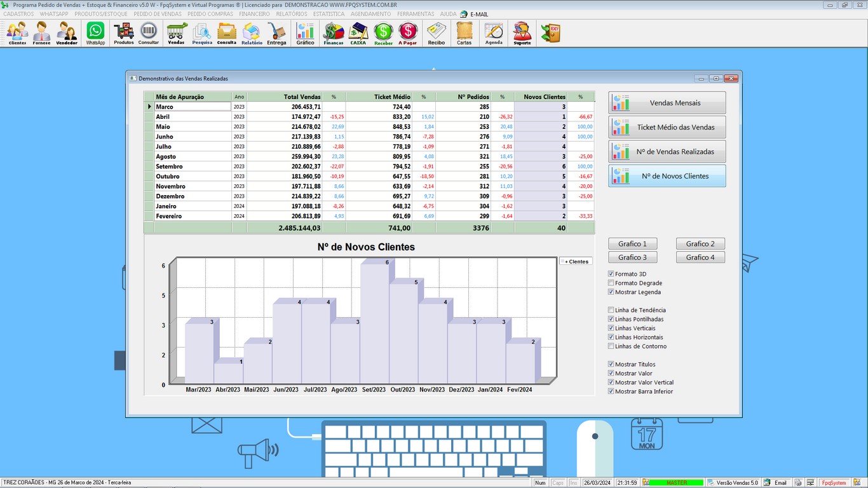This screenshot has height=488, width=868.
Task: Open the Entrega delivery icon
Action: coord(276,34)
